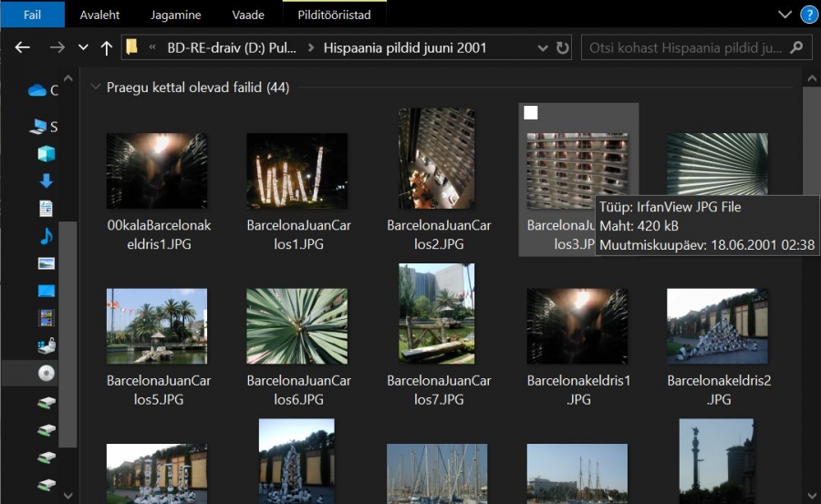The height and width of the screenshot is (504, 821).
Task: Open the Fail menu
Action: click(x=33, y=15)
